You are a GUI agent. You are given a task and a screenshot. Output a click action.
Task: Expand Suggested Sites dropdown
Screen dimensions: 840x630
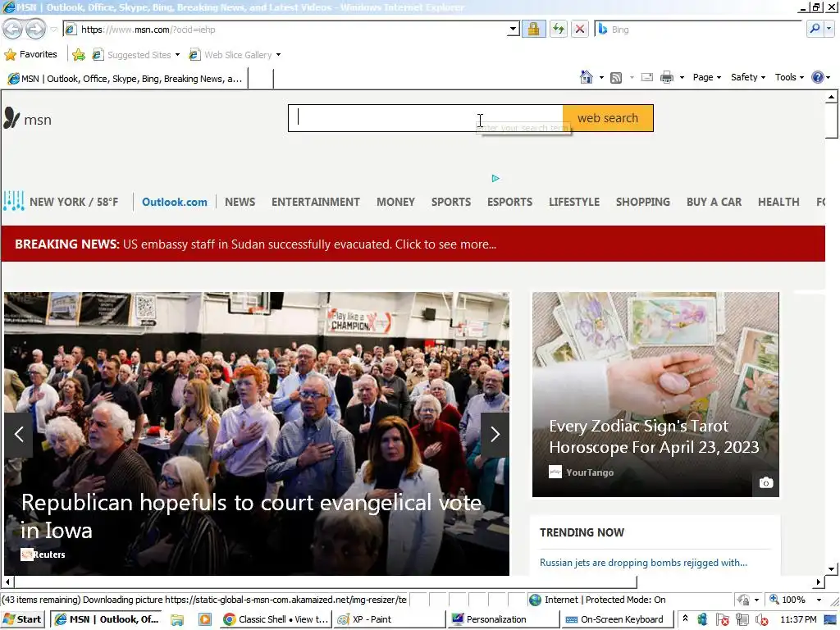177,55
